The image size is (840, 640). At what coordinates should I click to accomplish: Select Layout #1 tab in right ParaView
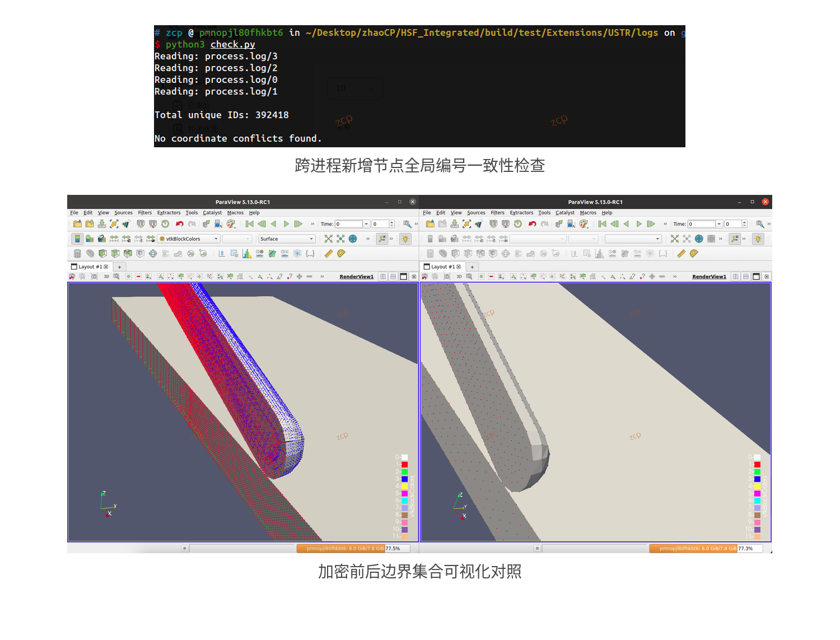click(x=442, y=267)
